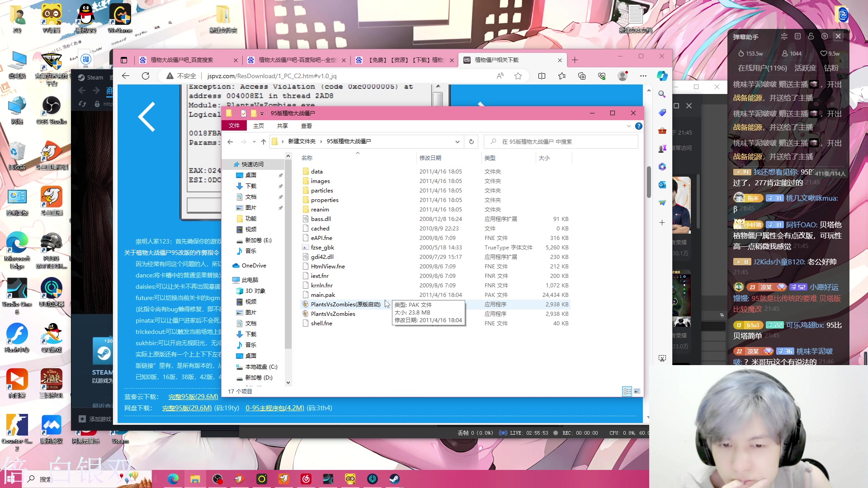
Task: Open the Games chess icon in Edge sidebar
Action: pyautogui.click(x=662, y=149)
